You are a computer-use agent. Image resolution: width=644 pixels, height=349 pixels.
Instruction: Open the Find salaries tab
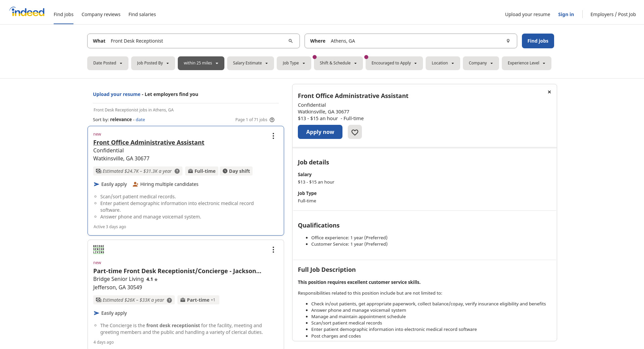[x=142, y=14]
